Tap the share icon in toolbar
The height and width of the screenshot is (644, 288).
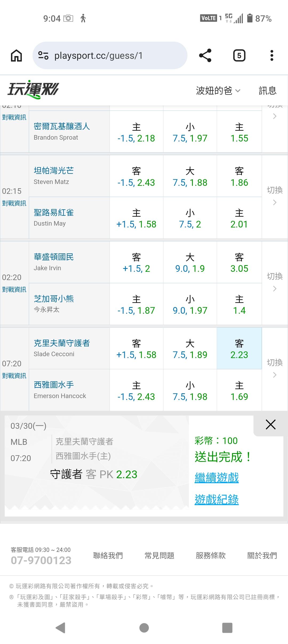coord(205,56)
